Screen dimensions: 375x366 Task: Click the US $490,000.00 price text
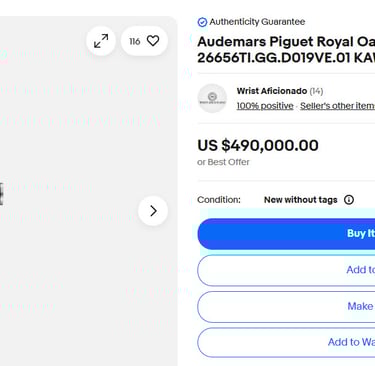258,145
